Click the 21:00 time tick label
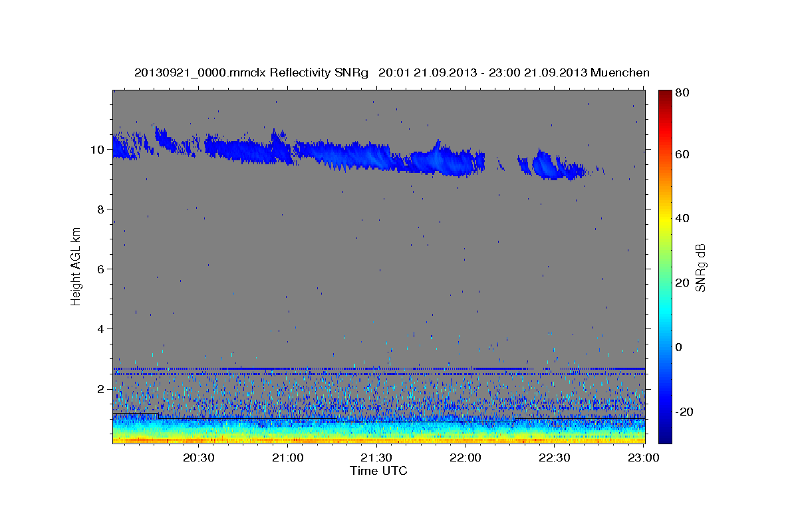This screenshot has height=532, width=798. (x=288, y=458)
